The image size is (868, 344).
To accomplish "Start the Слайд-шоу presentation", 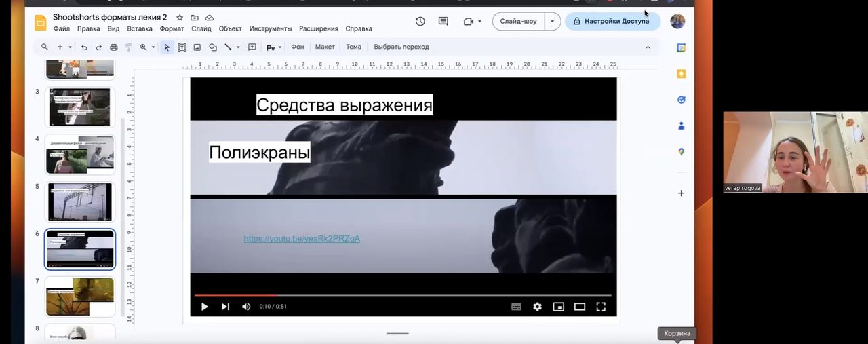I will [x=519, y=21].
